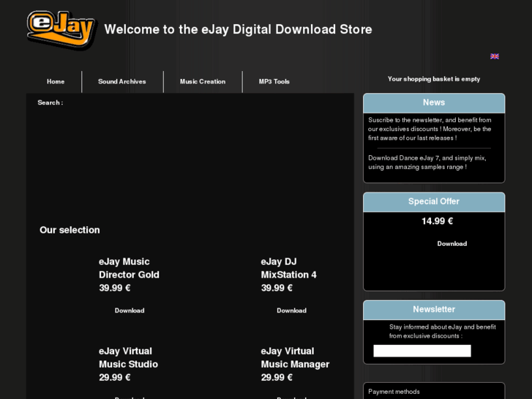Screen dimensions: 532x399
Task: Download eJay DJ MixStation 4
Action: coord(291,310)
